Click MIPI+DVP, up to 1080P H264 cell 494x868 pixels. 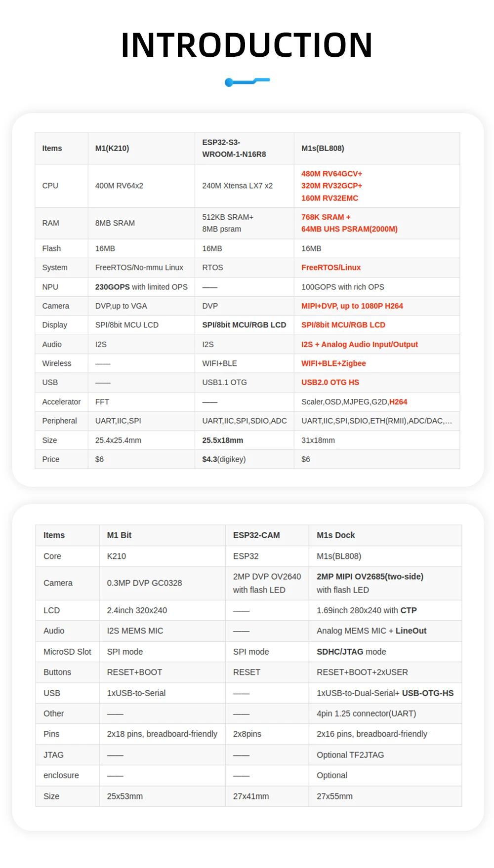(352, 306)
